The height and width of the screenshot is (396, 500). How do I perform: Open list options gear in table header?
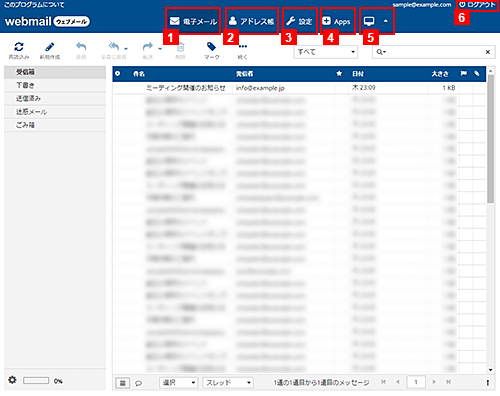pos(118,74)
